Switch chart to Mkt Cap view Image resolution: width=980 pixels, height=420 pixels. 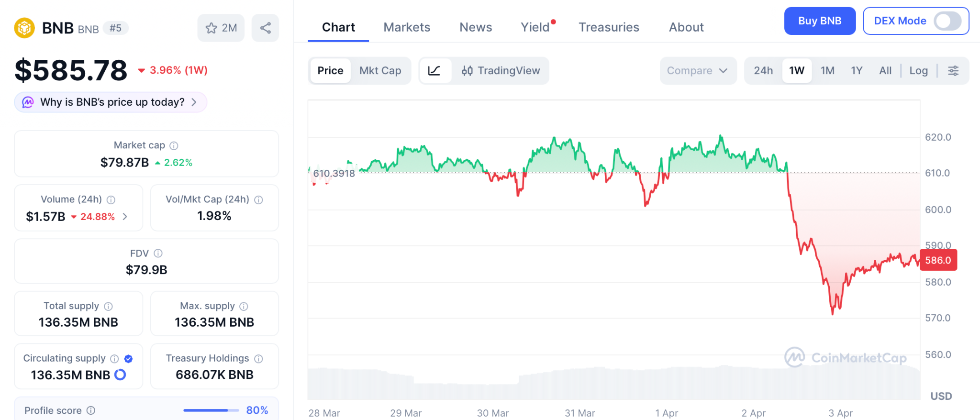click(x=380, y=71)
